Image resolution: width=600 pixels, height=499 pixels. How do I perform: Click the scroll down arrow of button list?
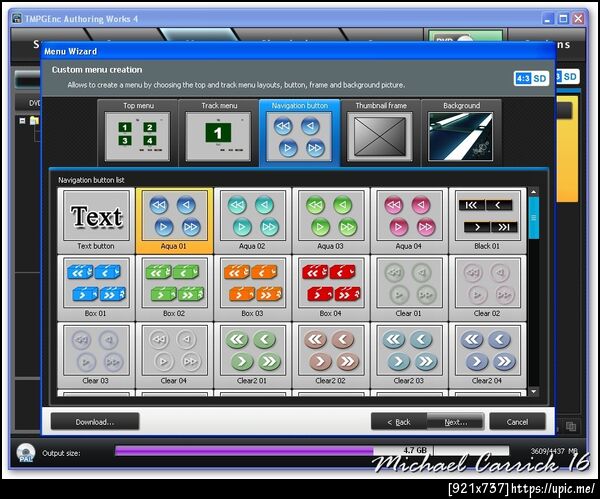(x=534, y=392)
